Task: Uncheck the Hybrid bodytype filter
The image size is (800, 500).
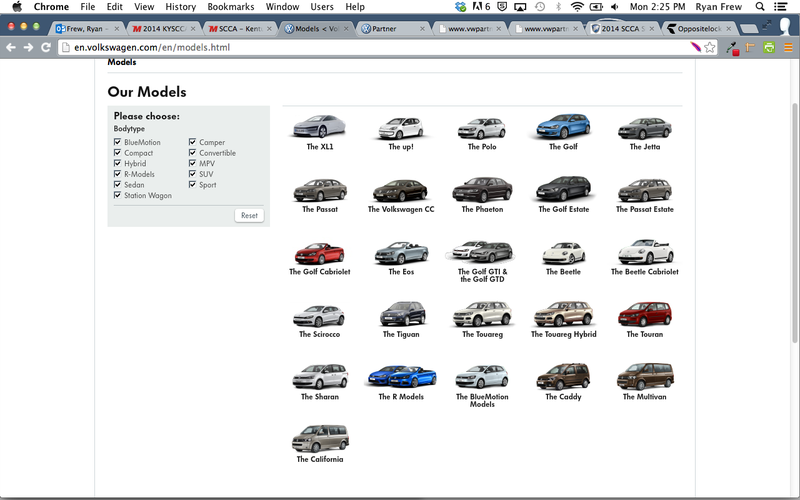Action: click(x=117, y=163)
